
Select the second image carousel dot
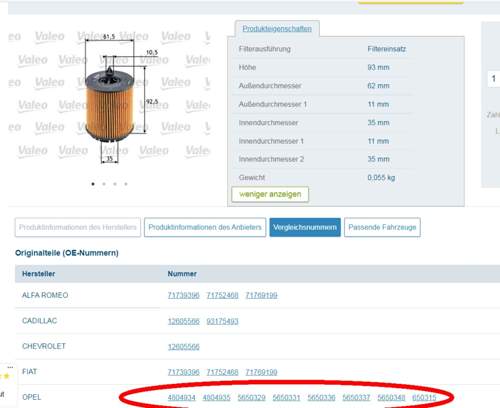tap(104, 184)
